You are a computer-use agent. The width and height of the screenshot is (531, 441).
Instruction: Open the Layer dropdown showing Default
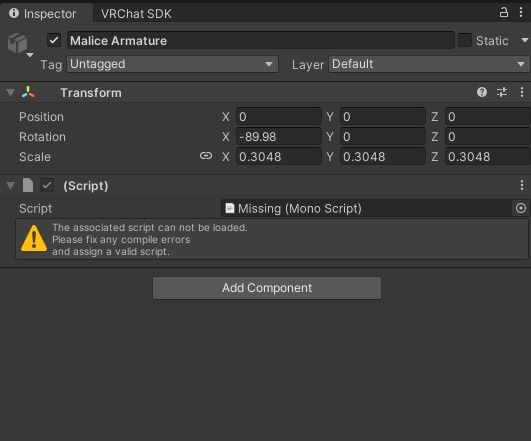429,64
